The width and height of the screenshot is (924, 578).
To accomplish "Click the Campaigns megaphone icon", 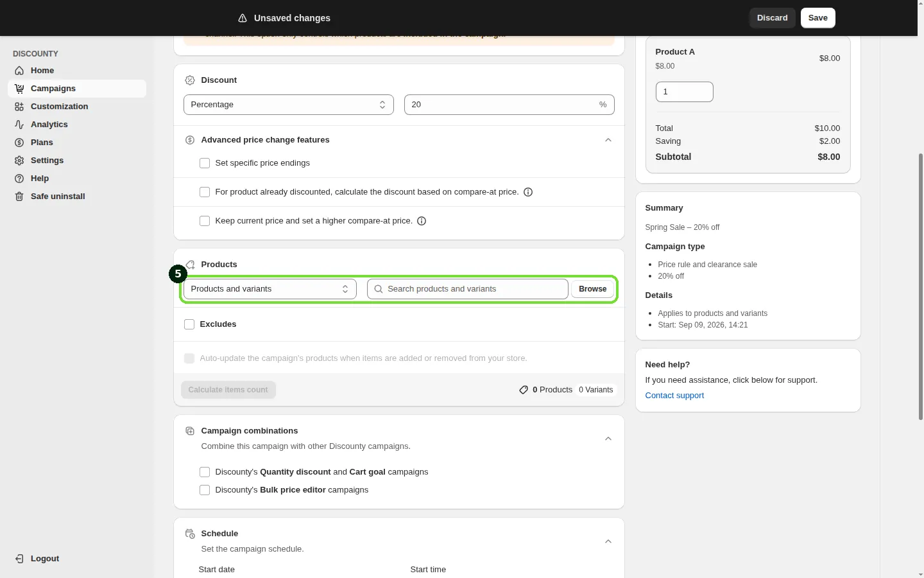I will coord(19,89).
